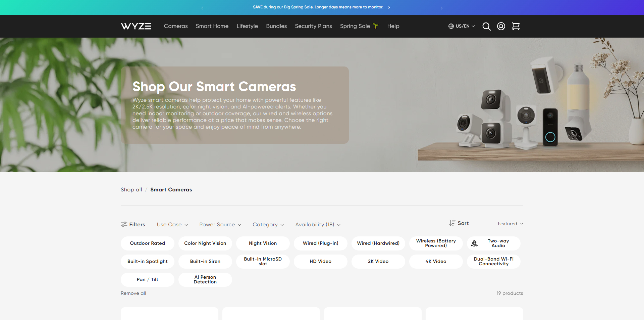Toggle the Wired (Plug-in) filter chip
Viewport: 644px width, 320px height.
(x=321, y=243)
